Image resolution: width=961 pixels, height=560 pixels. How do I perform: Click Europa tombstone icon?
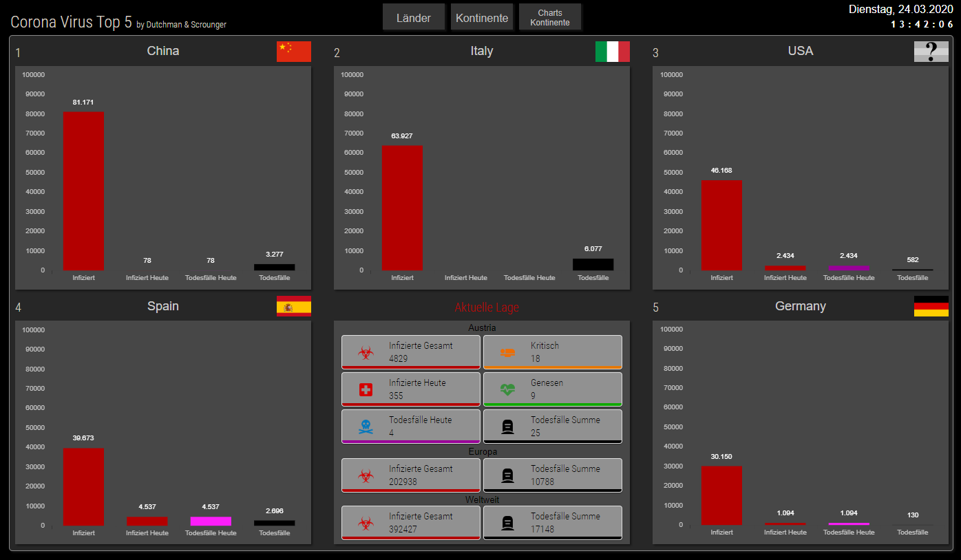[x=507, y=475]
